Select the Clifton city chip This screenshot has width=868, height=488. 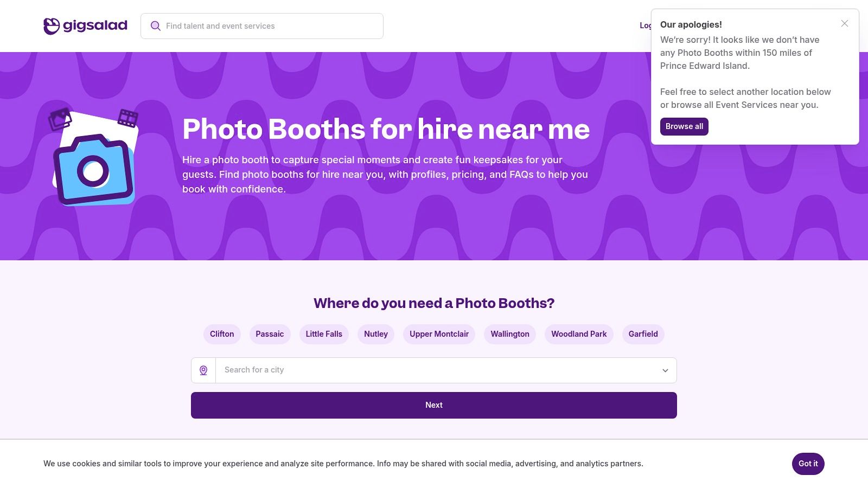click(x=222, y=334)
